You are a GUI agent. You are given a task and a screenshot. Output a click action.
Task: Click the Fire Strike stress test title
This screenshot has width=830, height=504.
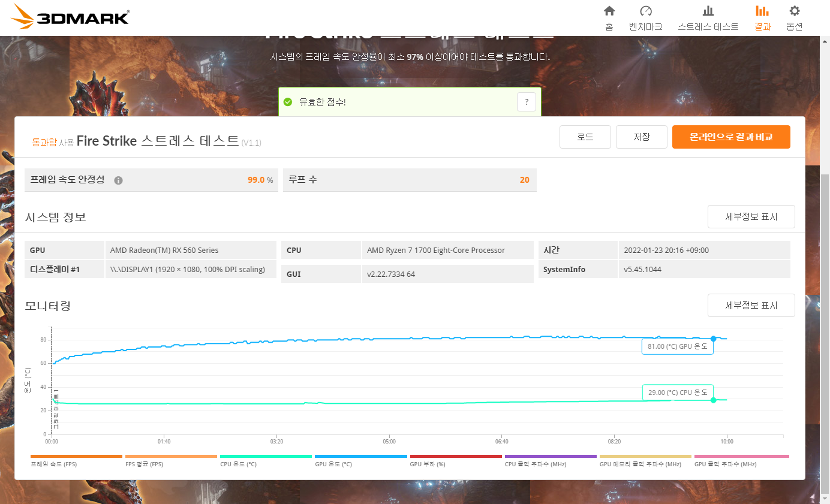pos(158,141)
